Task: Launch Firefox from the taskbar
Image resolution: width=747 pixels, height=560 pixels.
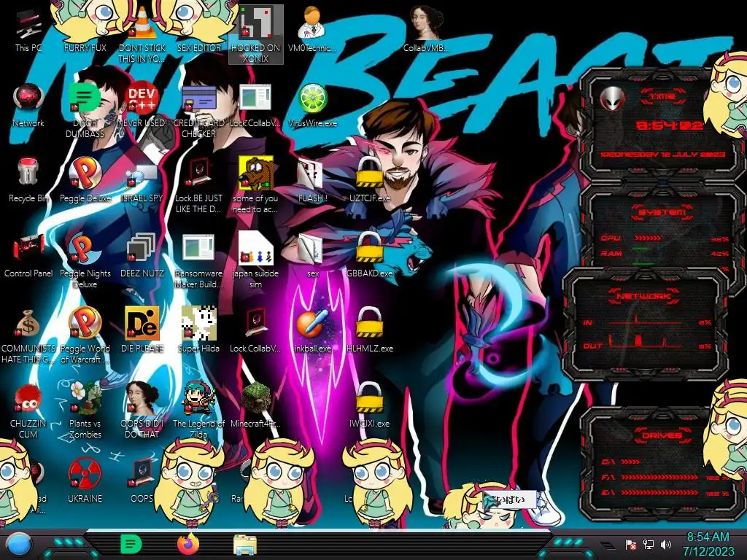Action: pyautogui.click(x=188, y=544)
